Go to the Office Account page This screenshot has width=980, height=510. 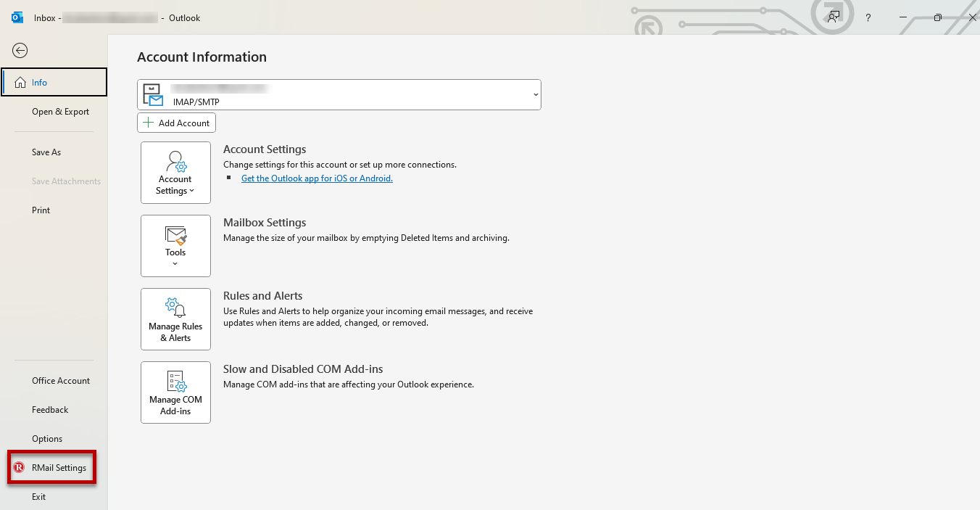pyautogui.click(x=61, y=381)
